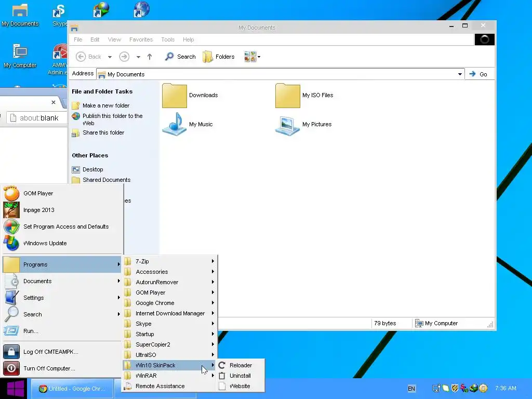This screenshot has height=399, width=532.
Task: Click Share this folder link
Action: pyautogui.click(x=103, y=132)
